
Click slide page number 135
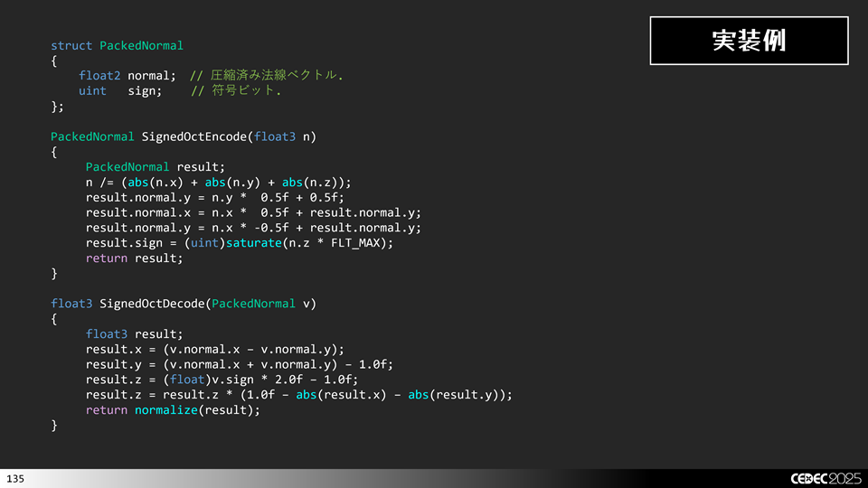[15, 477]
